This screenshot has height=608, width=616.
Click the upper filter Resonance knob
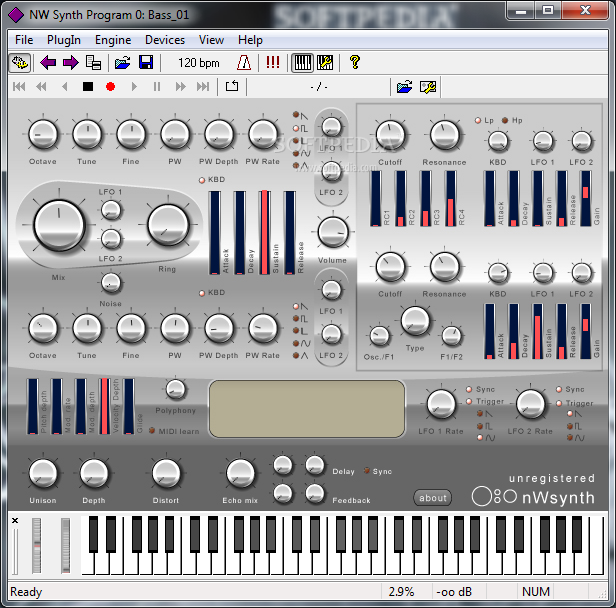[444, 135]
